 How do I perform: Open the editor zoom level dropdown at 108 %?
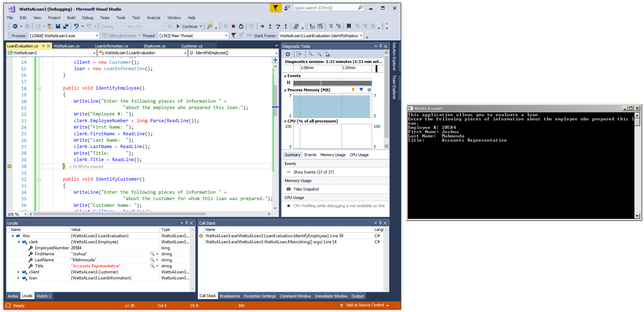pos(25,214)
